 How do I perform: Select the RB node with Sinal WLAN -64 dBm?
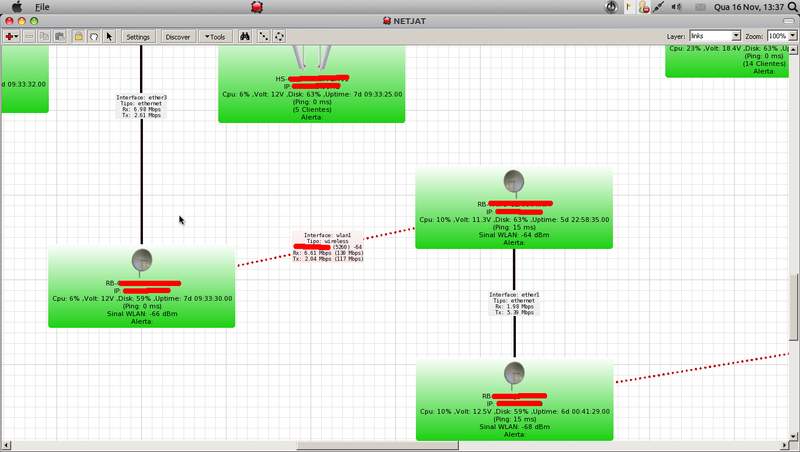click(514, 208)
